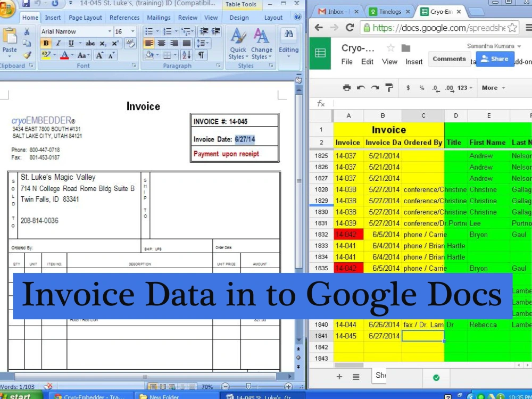Switch to the Timelogs browser tab

389,12
